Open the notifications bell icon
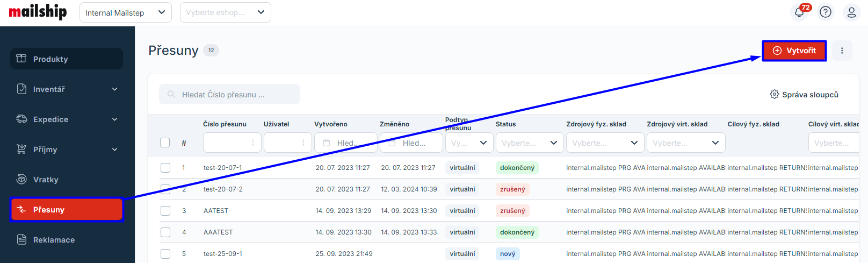The height and width of the screenshot is (263, 868). (799, 12)
